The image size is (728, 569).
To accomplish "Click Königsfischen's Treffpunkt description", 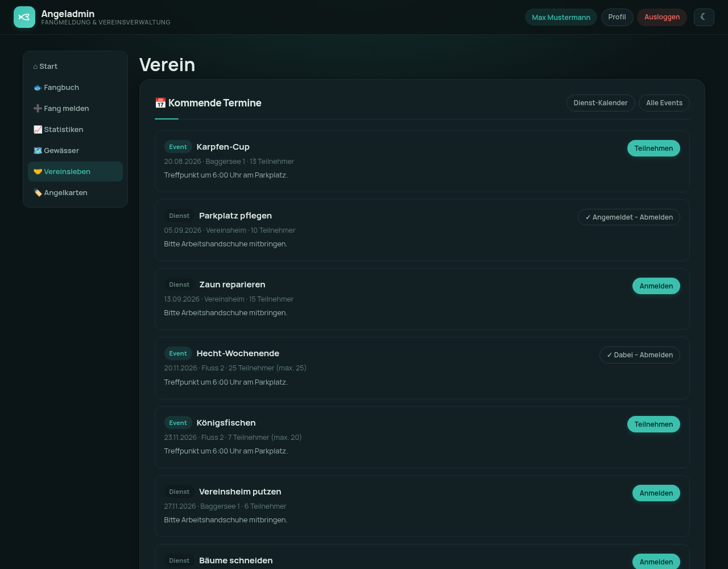I will click(x=226, y=451).
